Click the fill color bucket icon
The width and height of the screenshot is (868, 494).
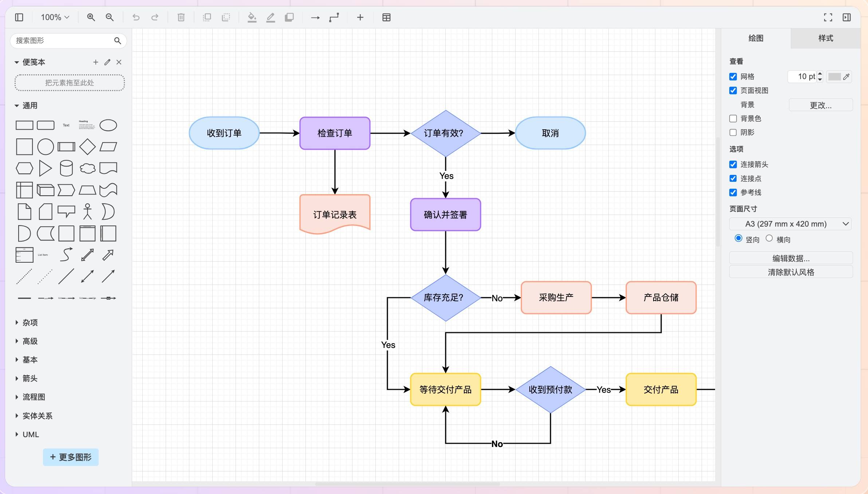(252, 17)
